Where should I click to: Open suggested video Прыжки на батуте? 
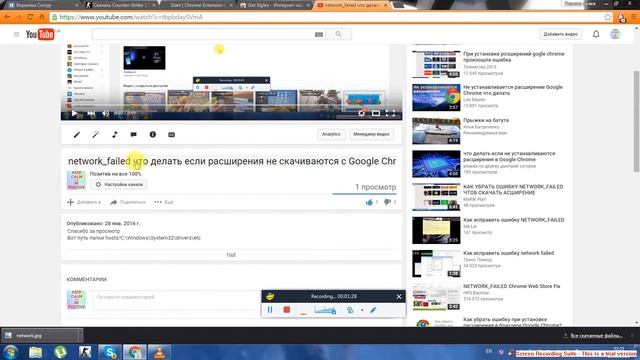[486, 120]
